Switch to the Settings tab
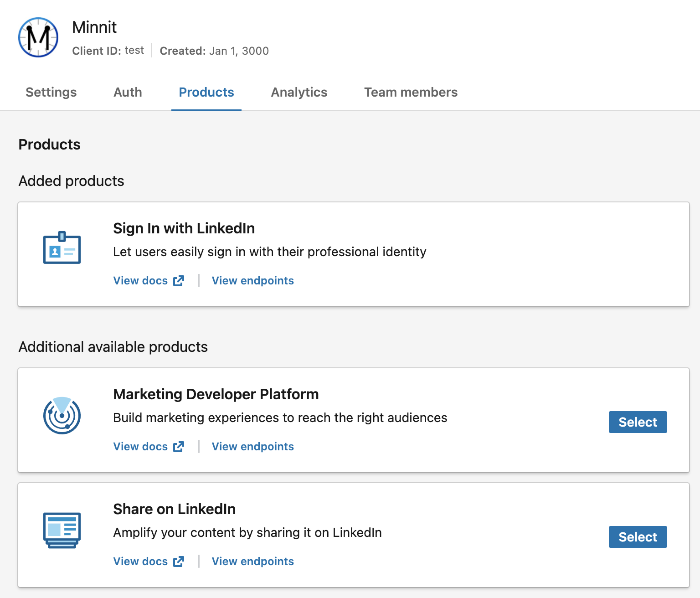Viewport: 700px width, 598px height. click(51, 92)
